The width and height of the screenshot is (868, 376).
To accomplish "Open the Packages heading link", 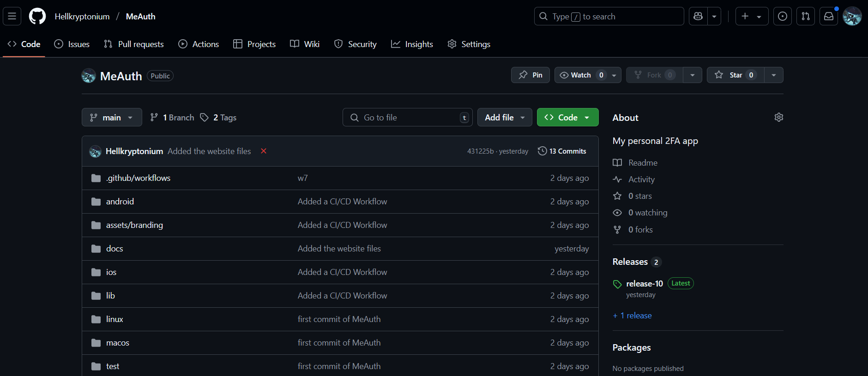I will pyautogui.click(x=632, y=347).
